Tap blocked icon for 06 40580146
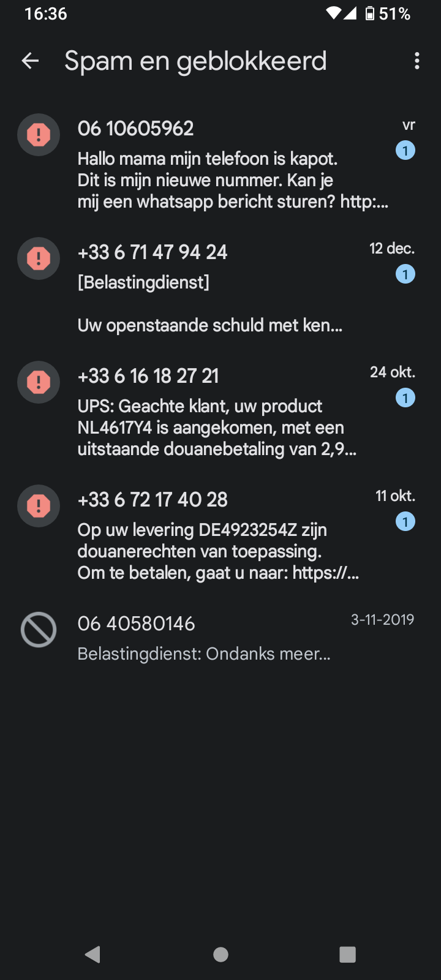Screen dimensions: 441x980 [39, 630]
